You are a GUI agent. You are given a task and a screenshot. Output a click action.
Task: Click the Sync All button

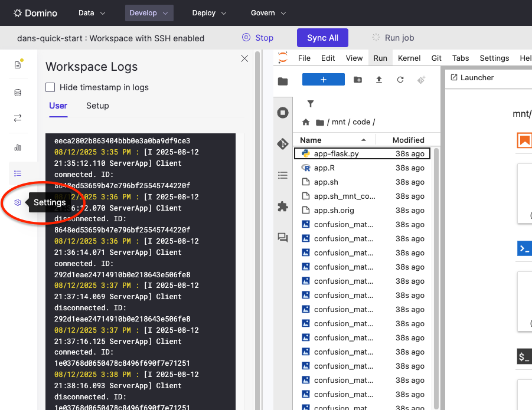(x=322, y=38)
